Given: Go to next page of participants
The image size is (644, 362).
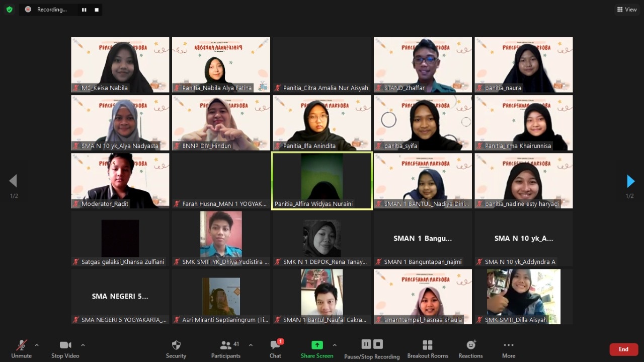Looking at the screenshot, I should (630, 181).
